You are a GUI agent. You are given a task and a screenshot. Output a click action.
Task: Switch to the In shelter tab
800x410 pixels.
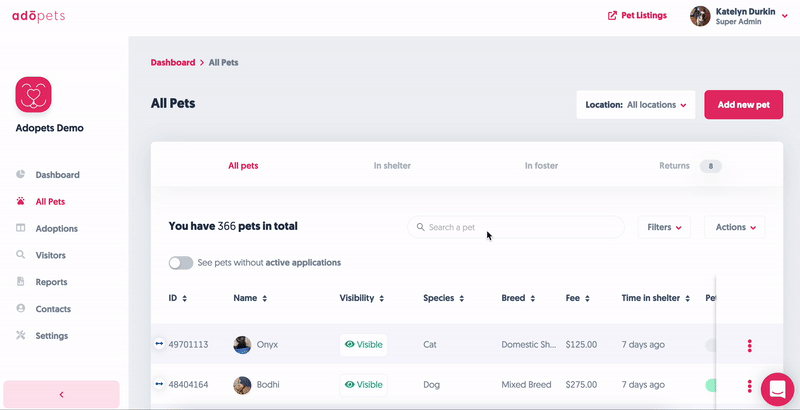pos(392,166)
